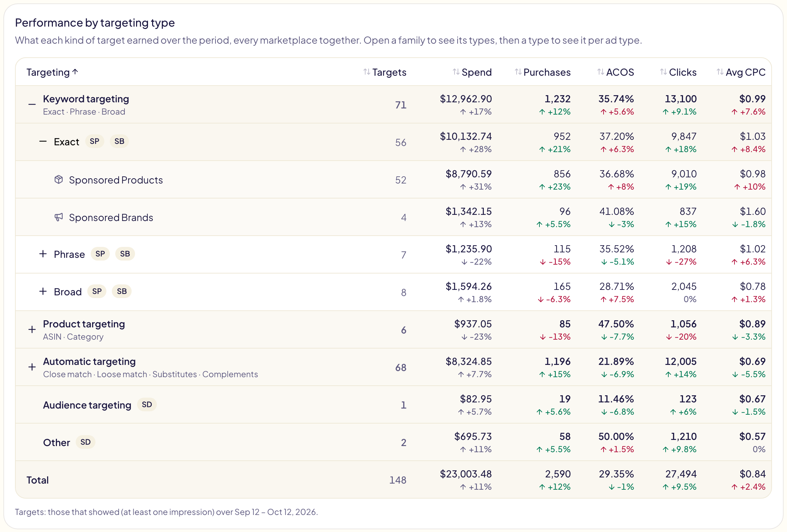Viewport: 787px width, 532px height.
Task: Click the Sponsored Products box icon
Action: click(x=59, y=179)
